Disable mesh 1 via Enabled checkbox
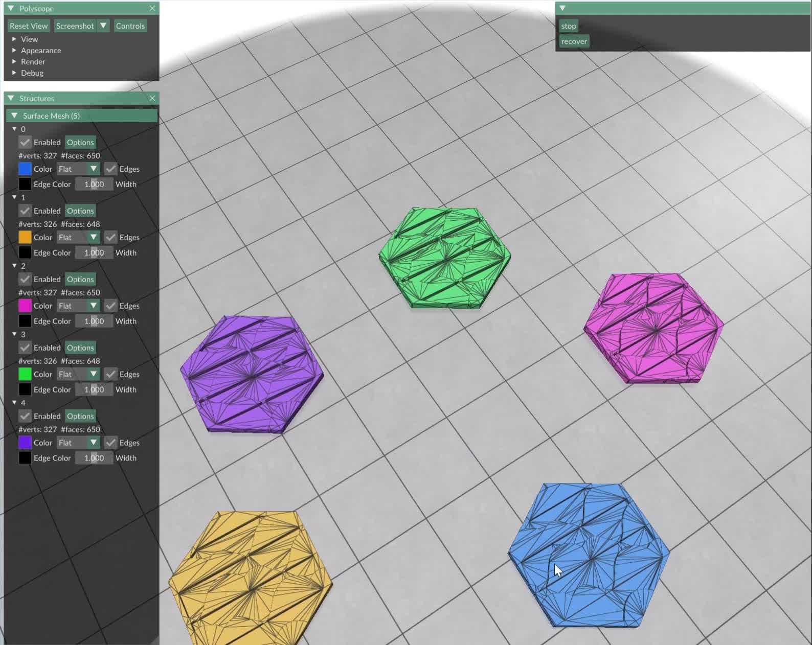 click(25, 211)
